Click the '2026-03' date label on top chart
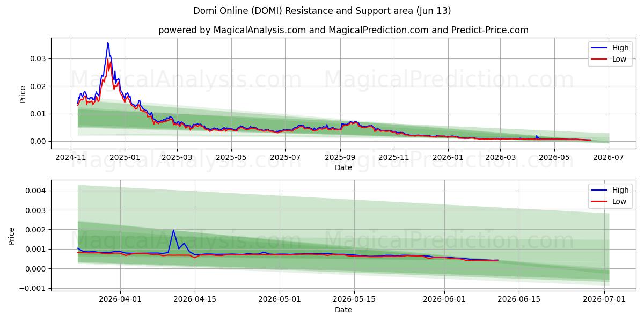 point(500,157)
